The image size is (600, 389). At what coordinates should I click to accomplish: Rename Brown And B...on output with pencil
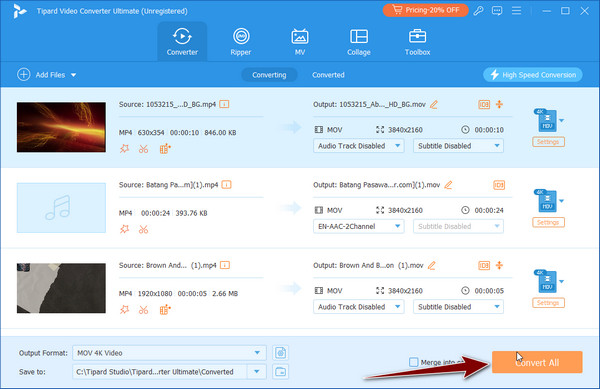coord(432,265)
